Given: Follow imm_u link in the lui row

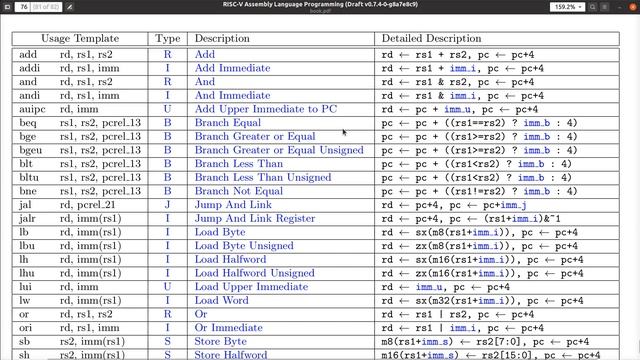Looking at the screenshot, I should pyautogui.click(x=429, y=287).
